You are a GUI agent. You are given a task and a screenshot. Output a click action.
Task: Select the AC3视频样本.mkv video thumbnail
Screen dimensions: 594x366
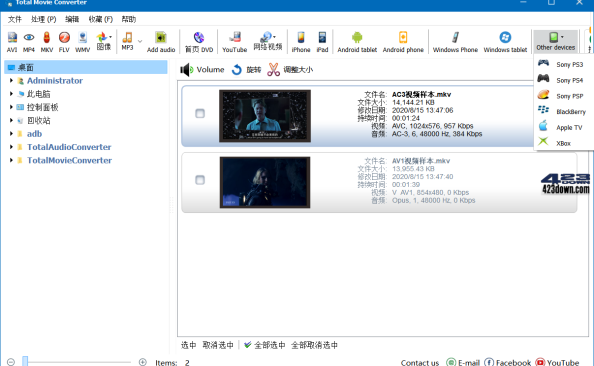(x=265, y=116)
